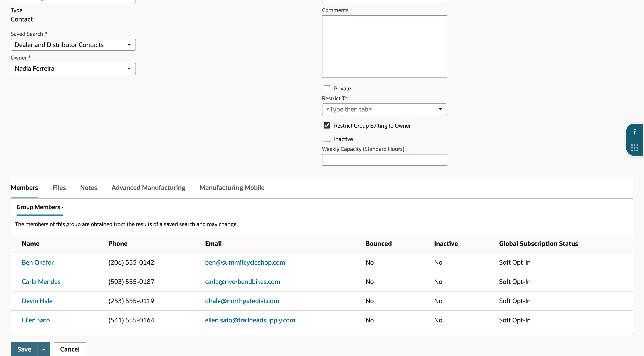Click Soft Opt-In in Ben Okafor row

515,262
